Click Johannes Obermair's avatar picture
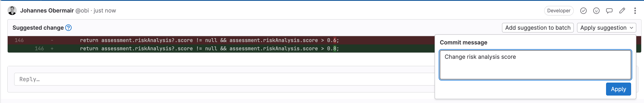The width and height of the screenshot is (644, 103). 12,11
